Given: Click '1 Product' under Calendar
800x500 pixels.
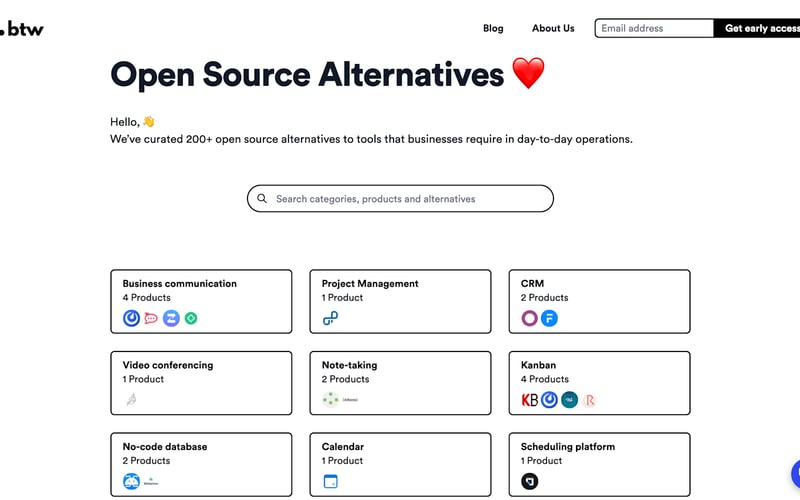Looking at the screenshot, I should click(x=342, y=461).
